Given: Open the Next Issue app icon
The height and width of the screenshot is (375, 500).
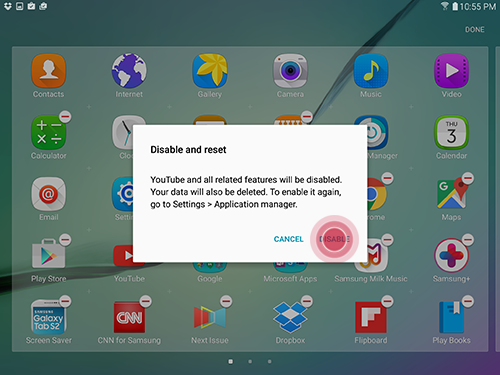Looking at the screenshot, I should pos(210,317).
